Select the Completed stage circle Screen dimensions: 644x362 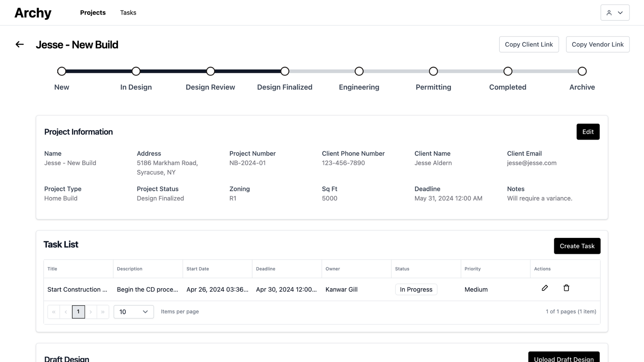pos(508,71)
